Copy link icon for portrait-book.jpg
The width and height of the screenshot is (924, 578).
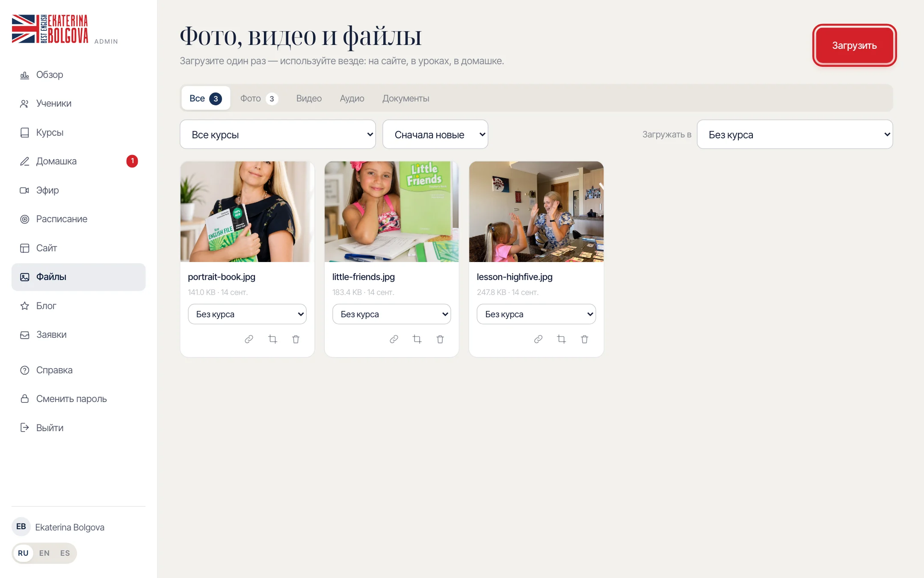point(249,339)
